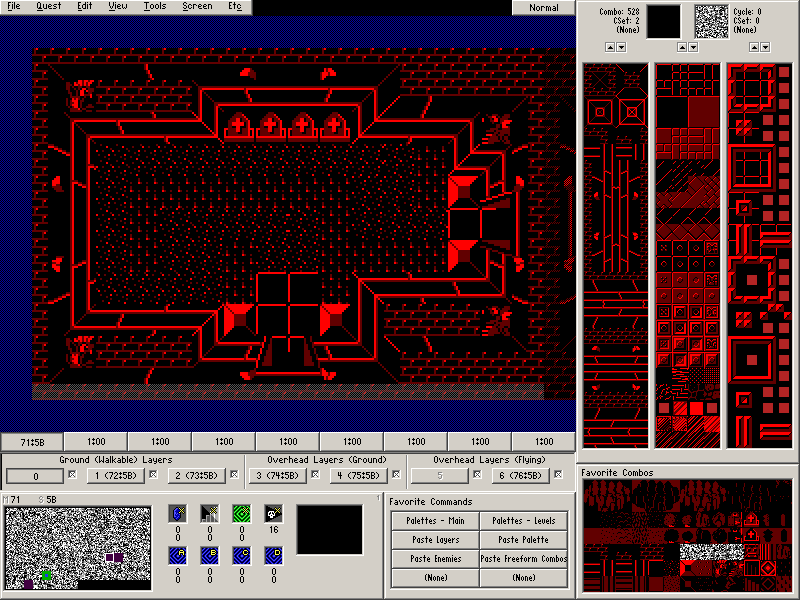
Task: Open the Screen menu
Action: (x=197, y=6)
